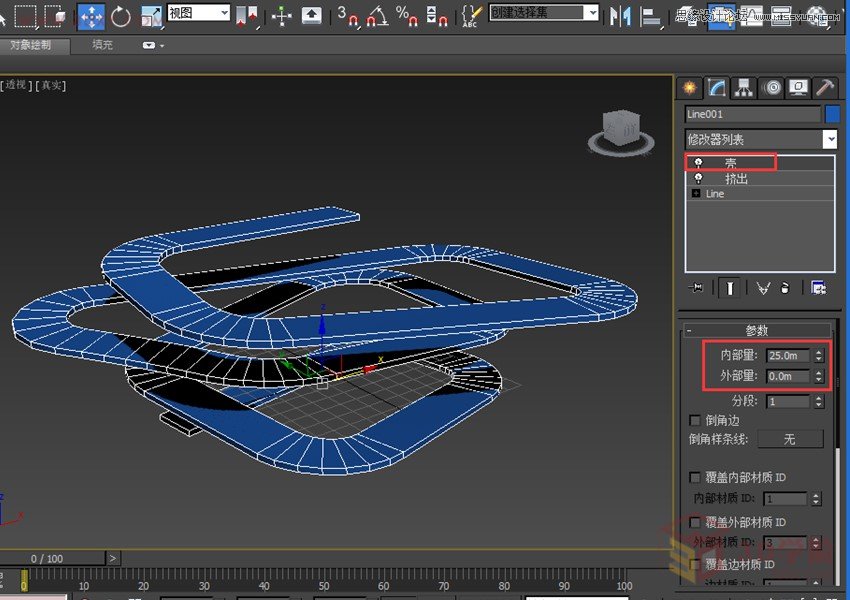850x600 pixels.
Task: Activate the Select and Move tool
Action: (x=91, y=16)
